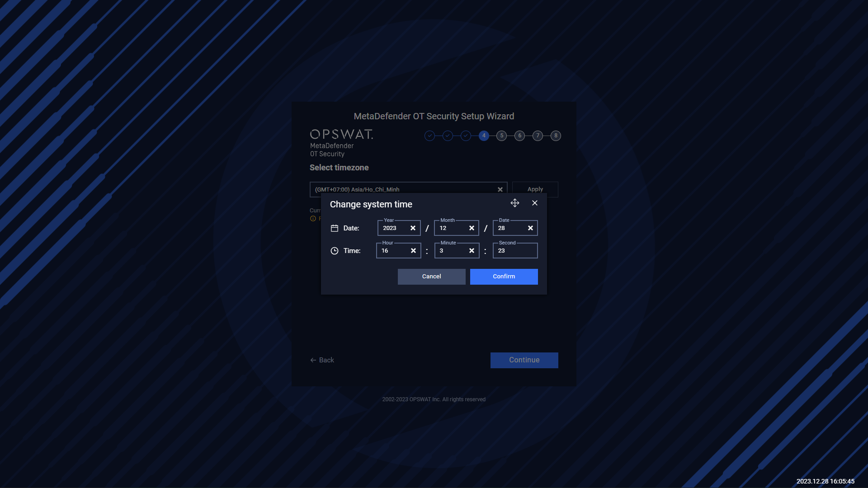Click the Date input field showing 28
The width and height of the screenshot is (868, 488).
click(x=515, y=228)
